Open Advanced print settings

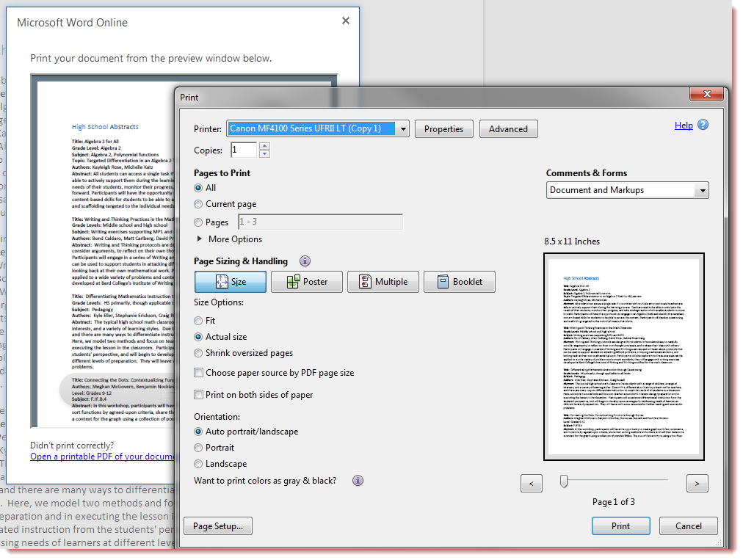(509, 129)
